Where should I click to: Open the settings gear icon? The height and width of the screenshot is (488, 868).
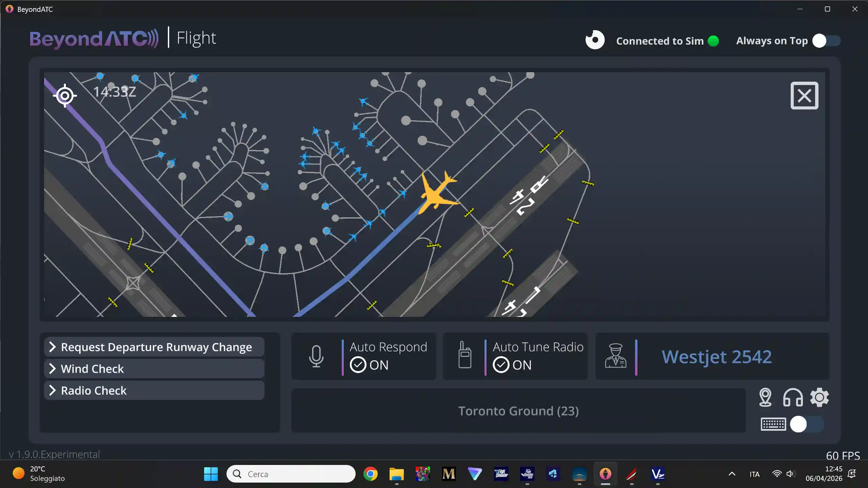(x=820, y=397)
